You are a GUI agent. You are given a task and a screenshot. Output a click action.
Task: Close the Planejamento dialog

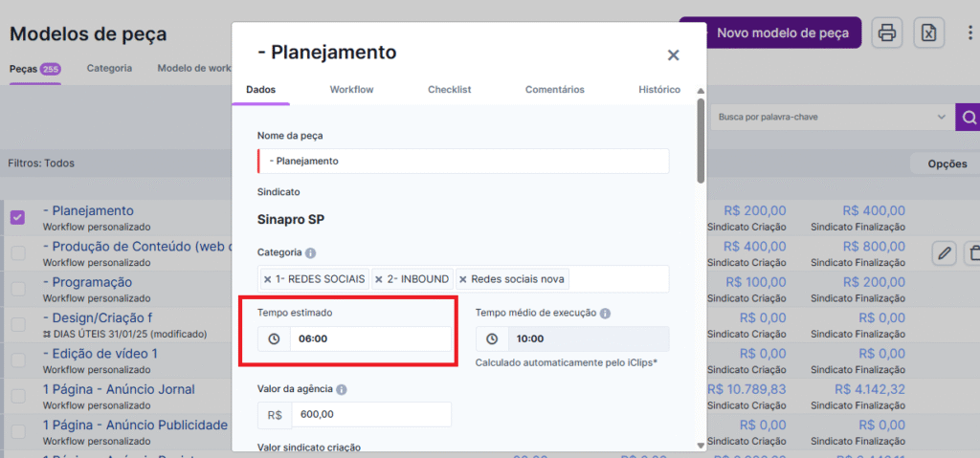pos(673,55)
